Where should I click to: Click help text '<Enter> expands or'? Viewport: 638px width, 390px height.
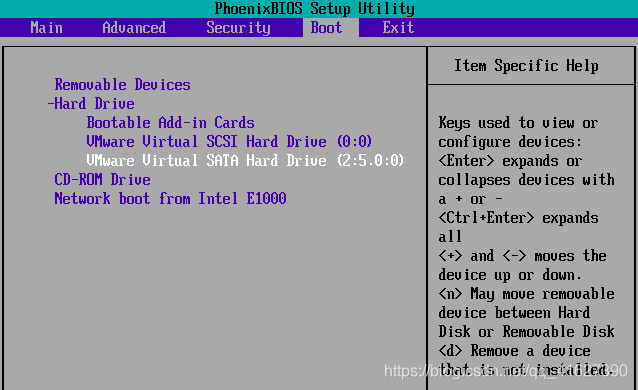(x=510, y=161)
